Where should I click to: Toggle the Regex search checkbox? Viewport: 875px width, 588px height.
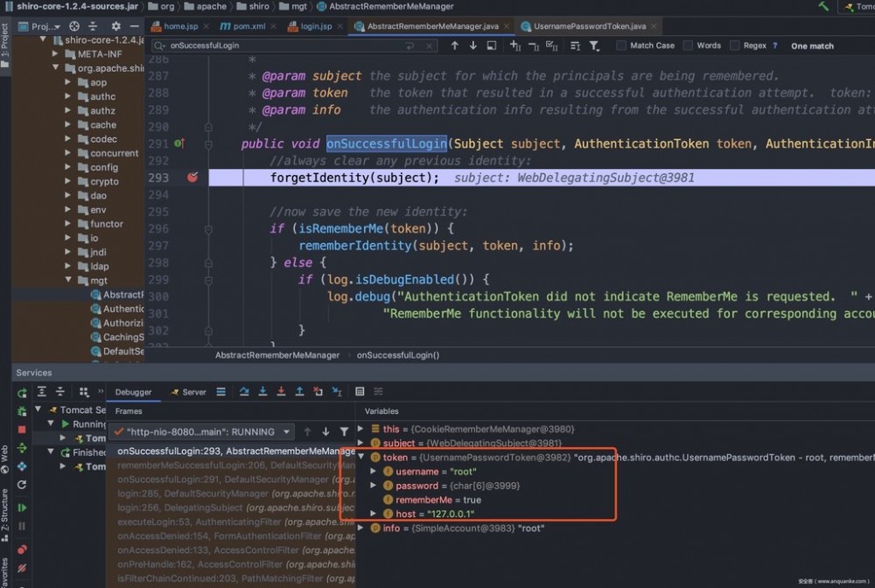[x=735, y=45]
